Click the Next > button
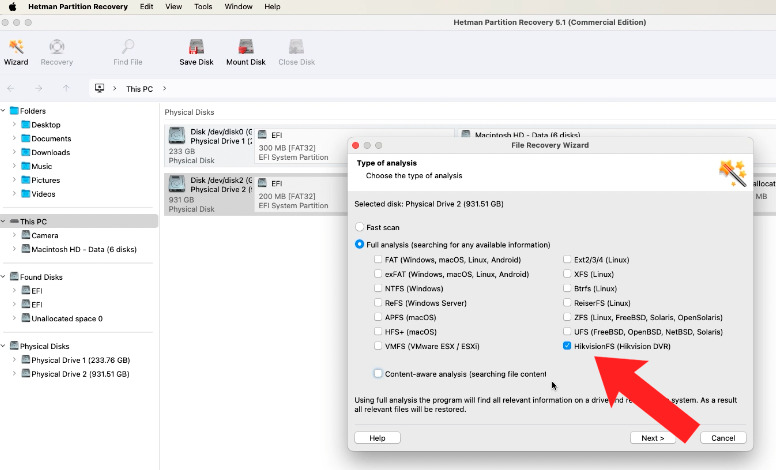776x470 pixels. pyautogui.click(x=653, y=438)
